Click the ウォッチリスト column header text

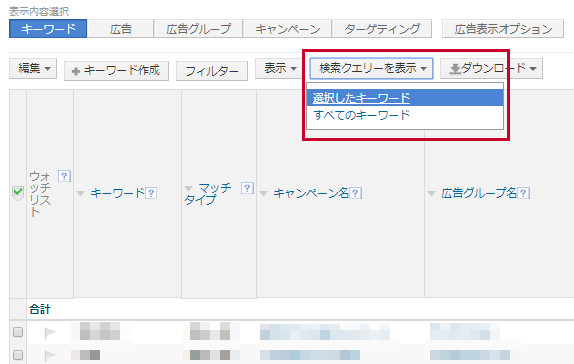coord(40,194)
